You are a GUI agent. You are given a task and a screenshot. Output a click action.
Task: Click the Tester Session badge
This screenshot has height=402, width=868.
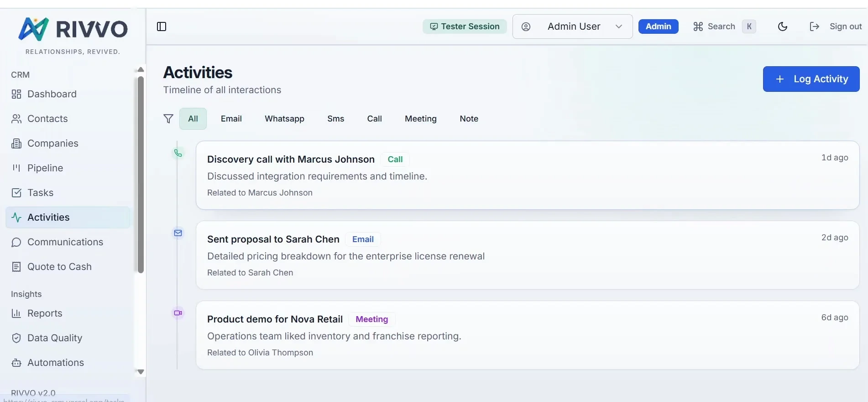tap(465, 26)
